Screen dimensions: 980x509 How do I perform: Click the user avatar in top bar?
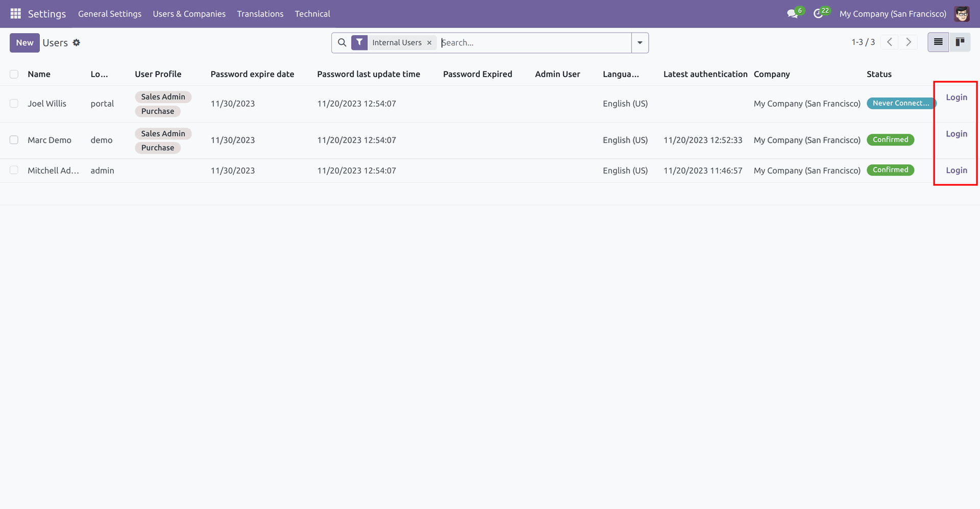coord(962,14)
